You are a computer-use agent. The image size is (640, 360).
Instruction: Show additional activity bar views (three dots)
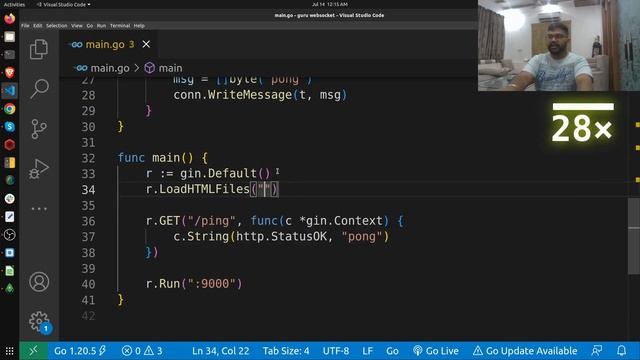pyautogui.click(x=39, y=209)
